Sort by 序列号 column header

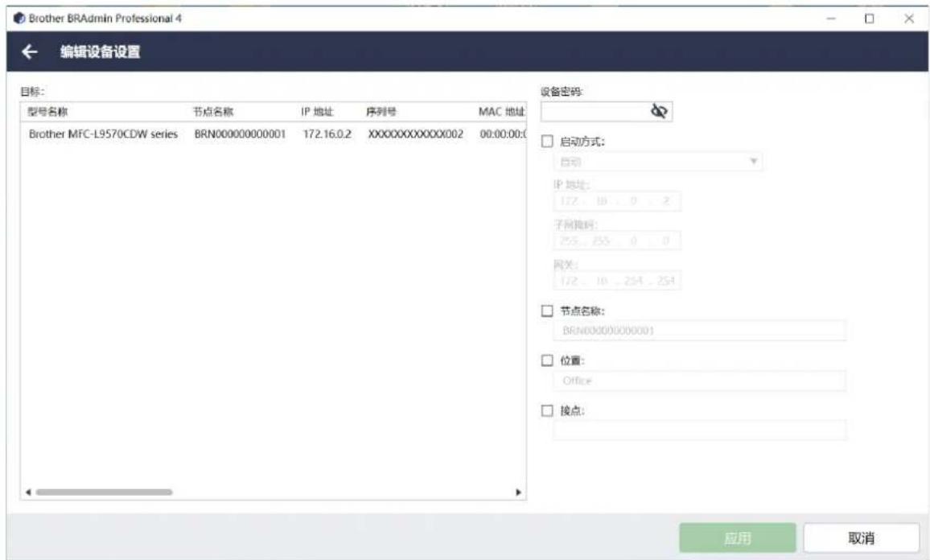click(381, 112)
